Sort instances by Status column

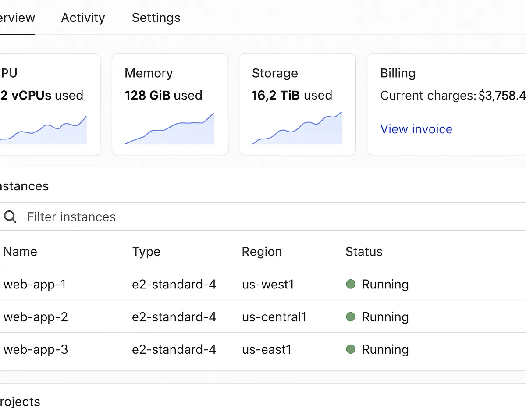point(364,252)
